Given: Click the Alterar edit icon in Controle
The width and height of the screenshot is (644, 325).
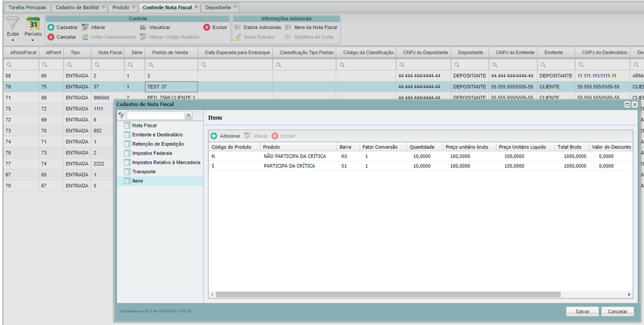Looking at the screenshot, I should click(x=85, y=28).
